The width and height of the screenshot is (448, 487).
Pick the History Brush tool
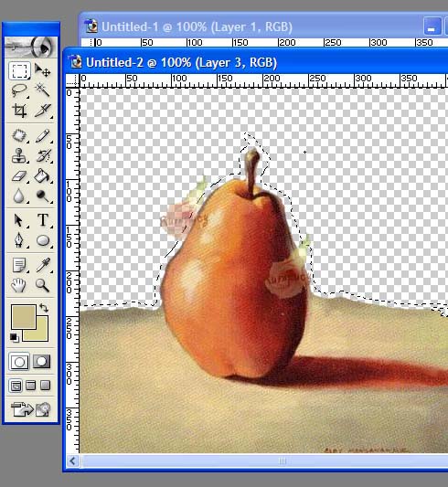(x=43, y=155)
